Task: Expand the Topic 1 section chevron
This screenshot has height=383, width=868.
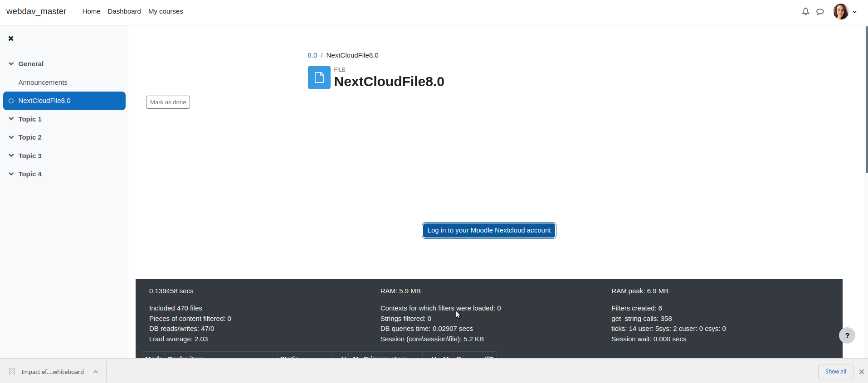Action: tap(11, 119)
